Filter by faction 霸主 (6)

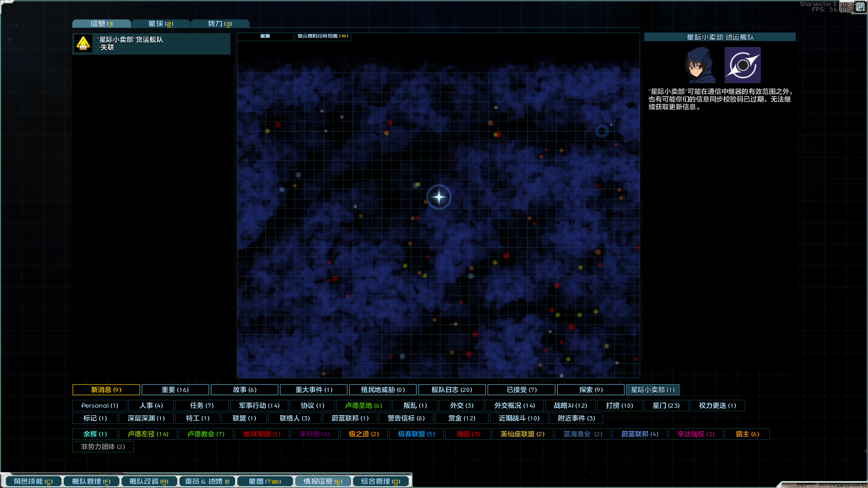(x=747, y=434)
